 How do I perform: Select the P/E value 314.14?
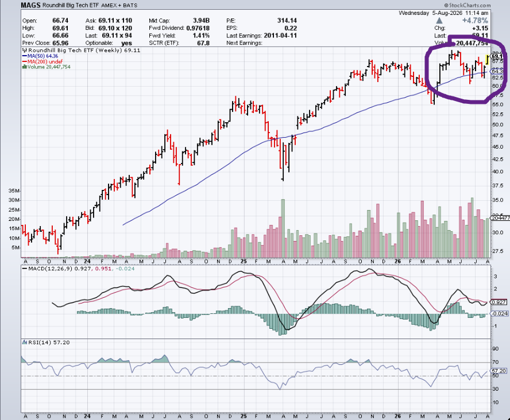tap(287, 21)
